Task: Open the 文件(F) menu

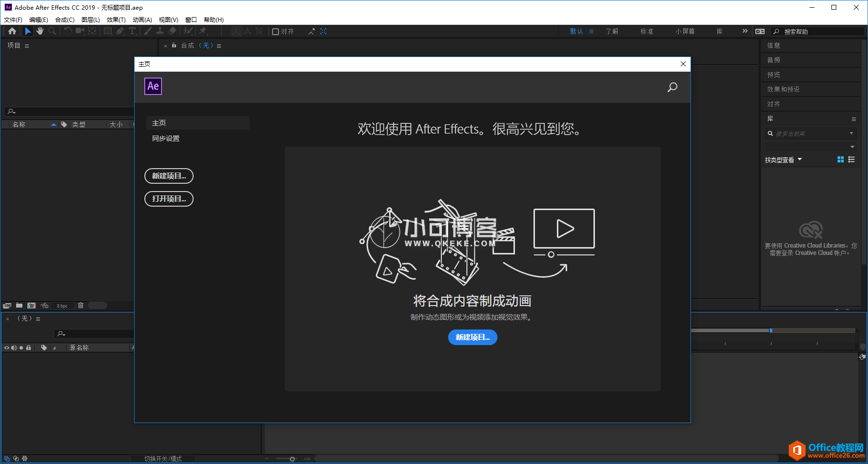Action: point(13,19)
